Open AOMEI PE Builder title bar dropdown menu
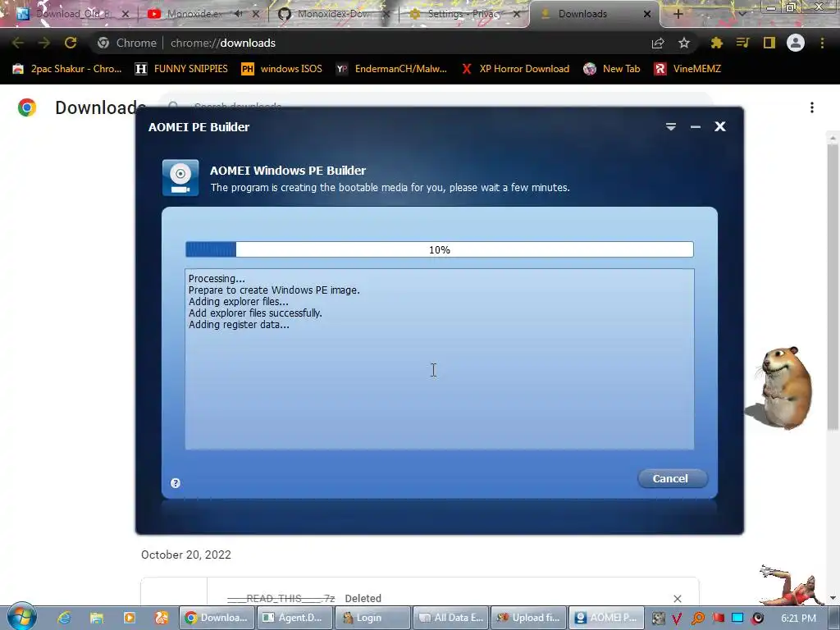Viewport: 840px width, 630px height. (x=671, y=126)
